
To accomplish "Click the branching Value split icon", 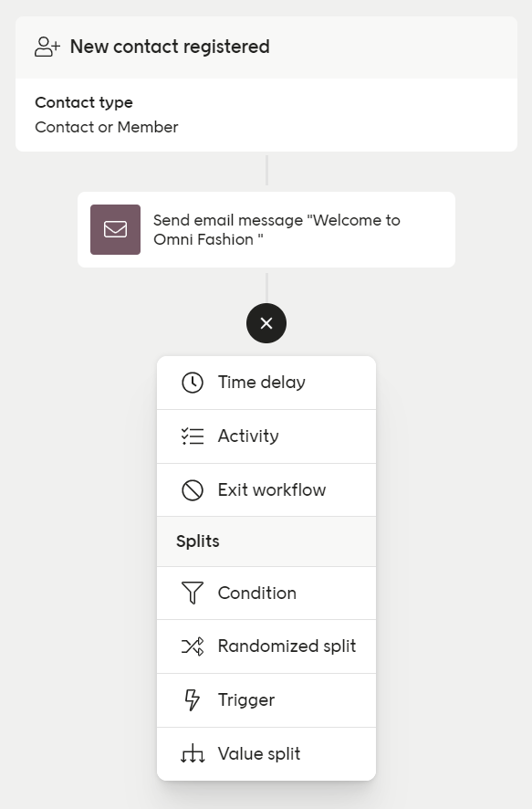I will tap(193, 754).
